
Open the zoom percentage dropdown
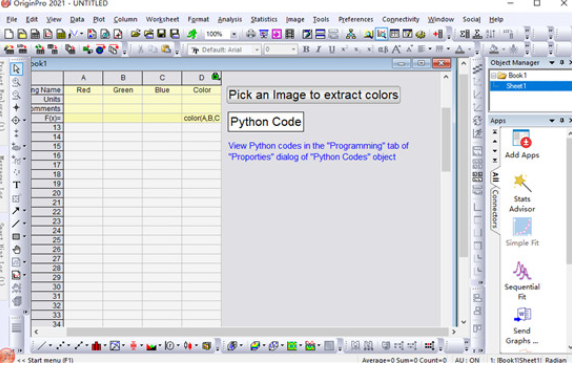[234, 34]
